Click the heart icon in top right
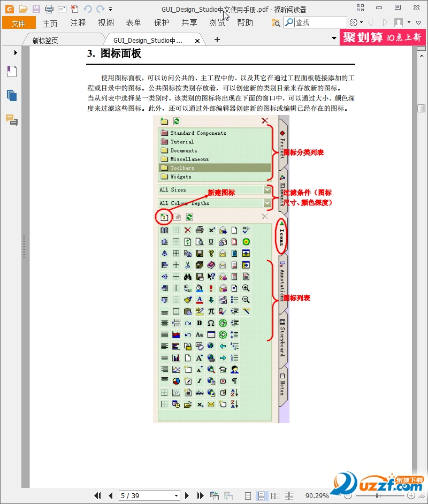Viewport: 428px width, 504px height. click(418, 22)
